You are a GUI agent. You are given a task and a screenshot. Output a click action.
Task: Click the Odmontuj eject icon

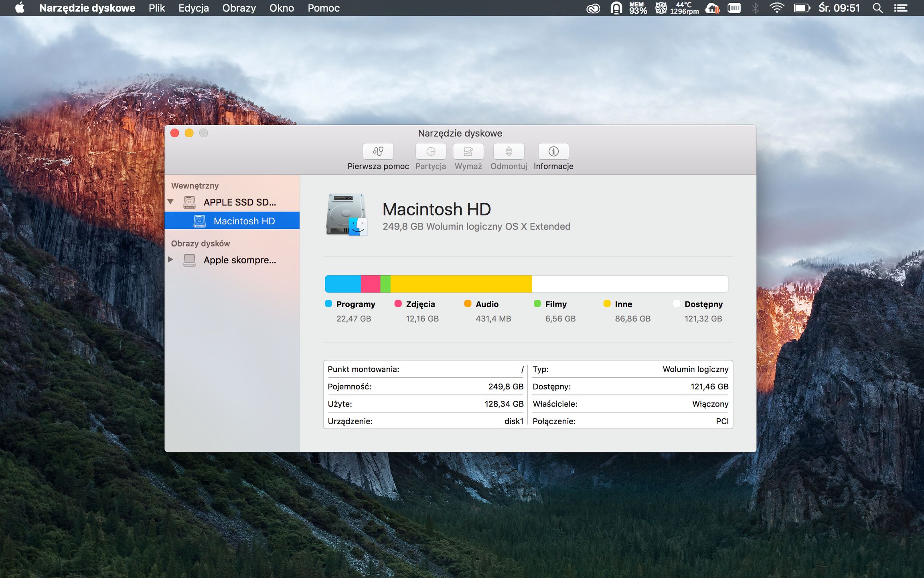coord(509,151)
